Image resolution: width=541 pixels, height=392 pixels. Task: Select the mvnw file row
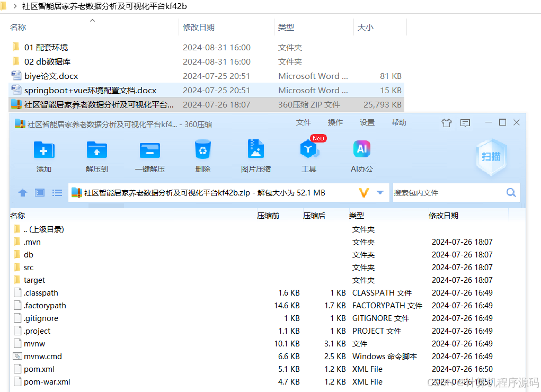tap(268, 344)
